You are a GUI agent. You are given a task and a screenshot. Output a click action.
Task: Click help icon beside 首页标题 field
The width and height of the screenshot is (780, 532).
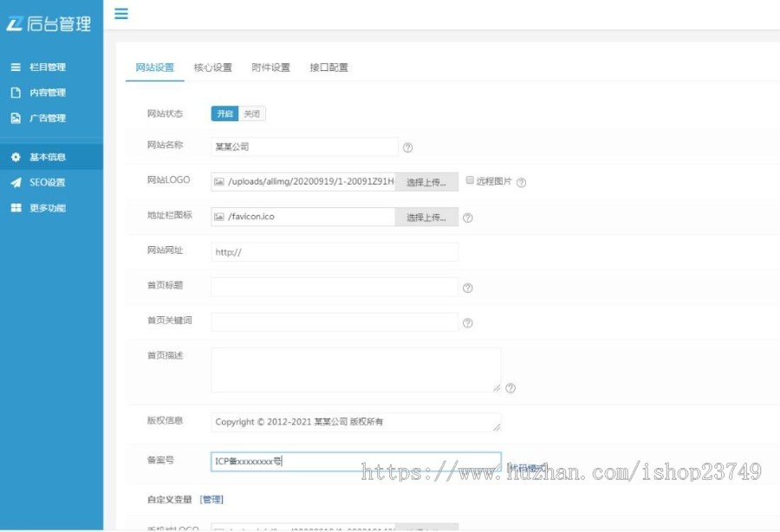pos(468,288)
